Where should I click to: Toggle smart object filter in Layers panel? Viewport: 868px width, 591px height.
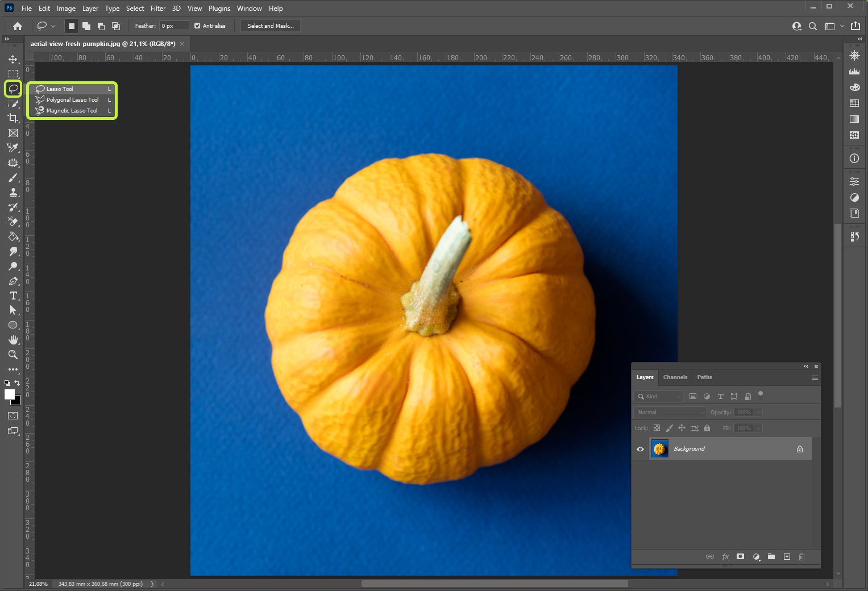coord(748,397)
